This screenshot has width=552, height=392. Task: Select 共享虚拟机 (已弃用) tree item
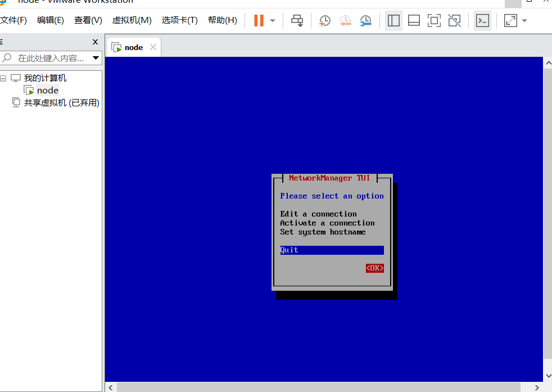(61, 102)
